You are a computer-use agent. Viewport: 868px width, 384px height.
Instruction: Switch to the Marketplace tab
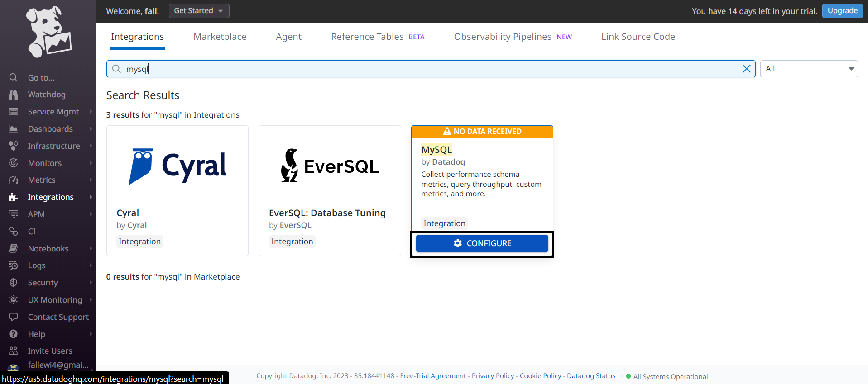pos(220,37)
